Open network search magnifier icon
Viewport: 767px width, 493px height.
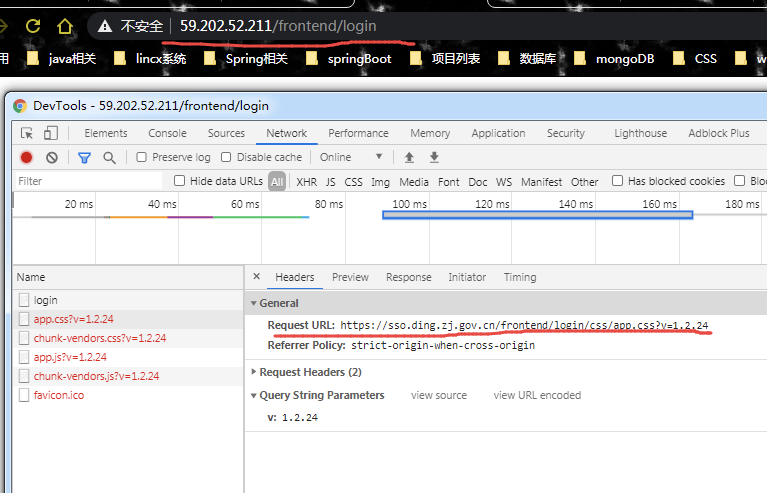109,157
